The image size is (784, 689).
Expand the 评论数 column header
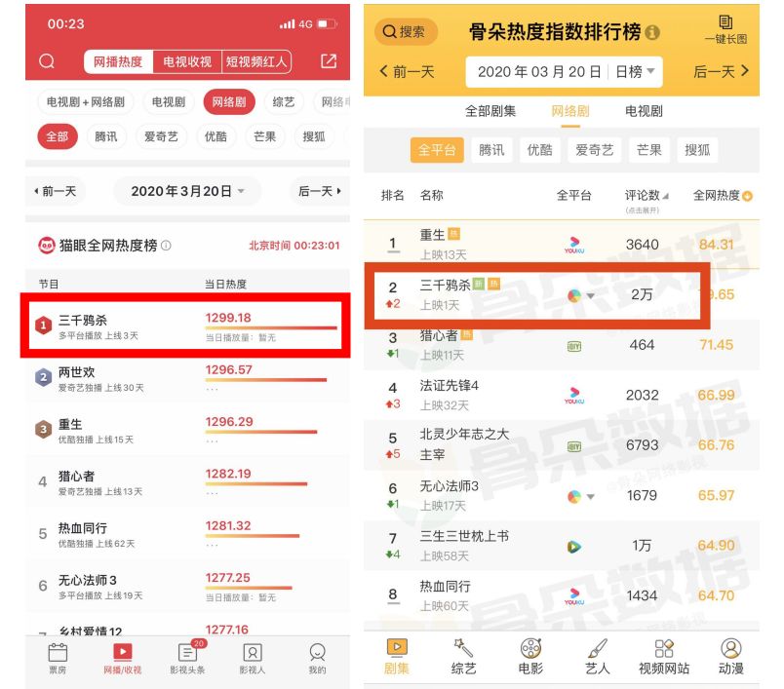[x=646, y=201]
